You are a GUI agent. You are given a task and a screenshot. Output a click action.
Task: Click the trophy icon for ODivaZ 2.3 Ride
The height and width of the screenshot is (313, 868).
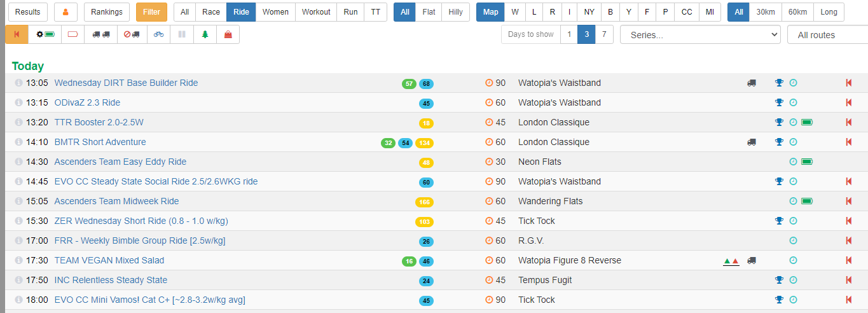point(779,102)
